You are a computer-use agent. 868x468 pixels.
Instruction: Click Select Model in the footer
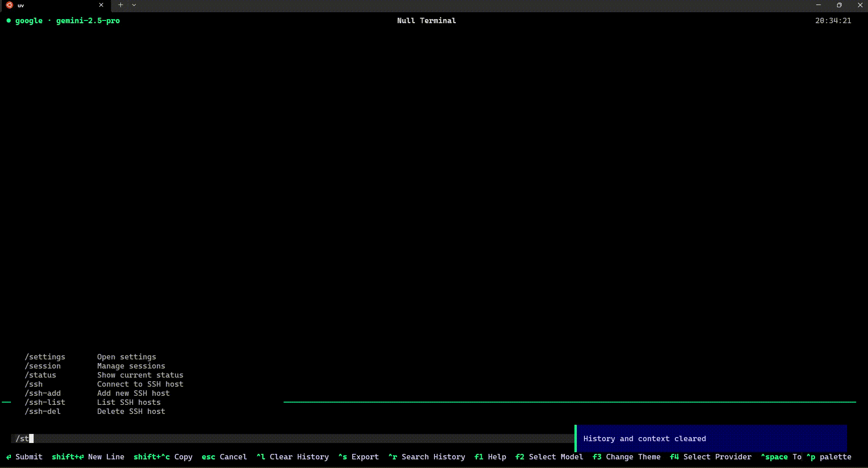point(549,457)
